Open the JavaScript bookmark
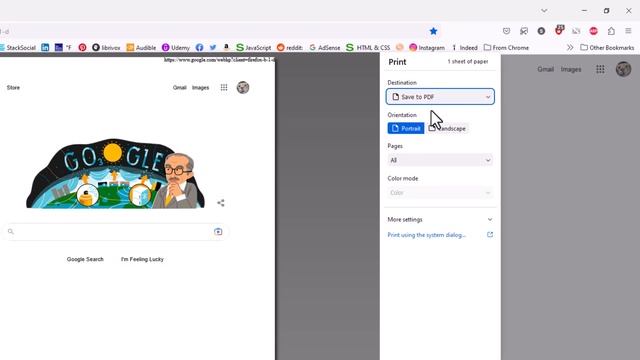Screen dimensions: 640x360 coord(253,47)
